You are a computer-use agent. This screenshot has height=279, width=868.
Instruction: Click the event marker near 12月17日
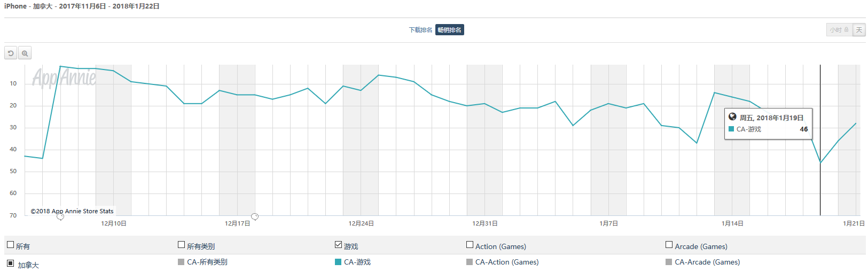click(255, 216)
